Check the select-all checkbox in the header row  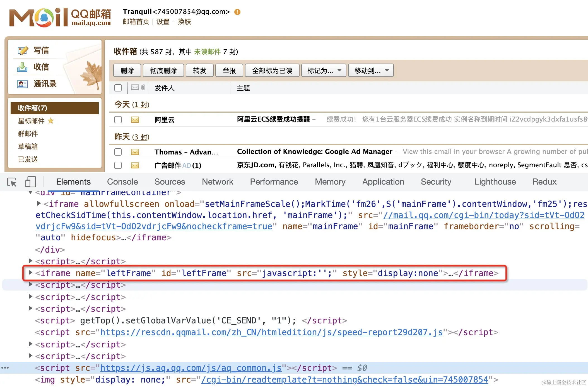pyautogui.click(x=118, y=88)
